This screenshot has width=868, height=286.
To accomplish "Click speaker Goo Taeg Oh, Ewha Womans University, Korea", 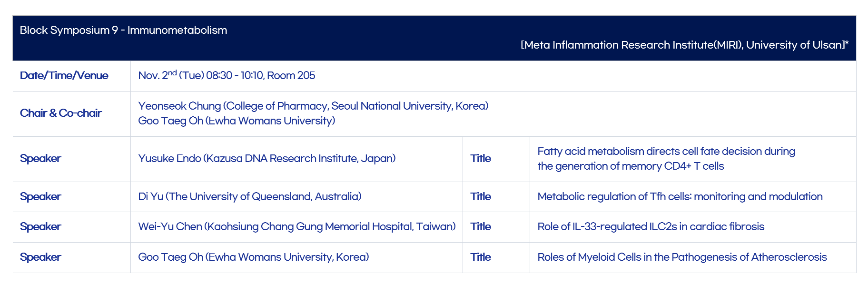I will pos(254,257).
